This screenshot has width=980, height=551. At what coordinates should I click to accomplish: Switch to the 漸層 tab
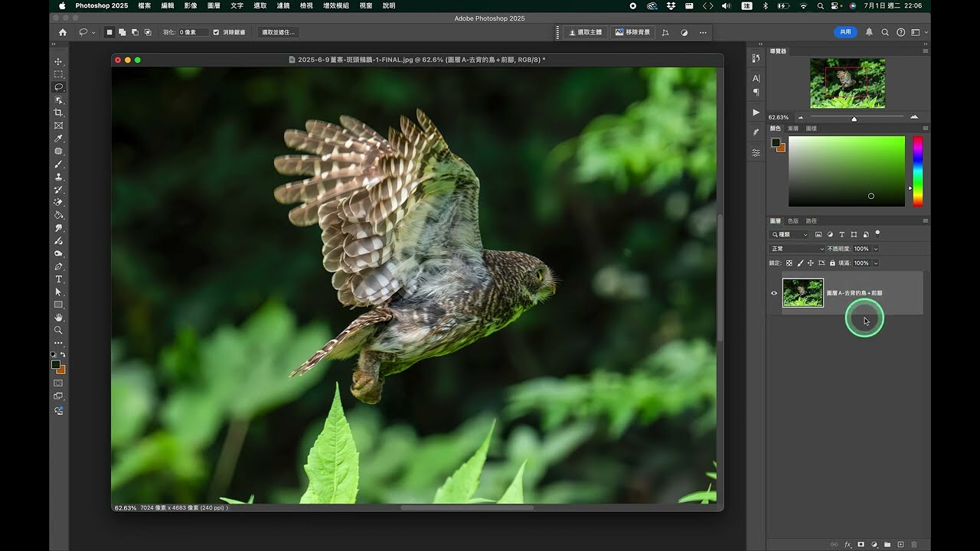pyautogui.click(x=793, y=129)
